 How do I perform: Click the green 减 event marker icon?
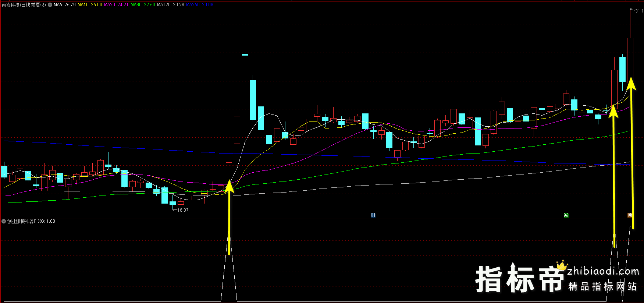[566, 215]
